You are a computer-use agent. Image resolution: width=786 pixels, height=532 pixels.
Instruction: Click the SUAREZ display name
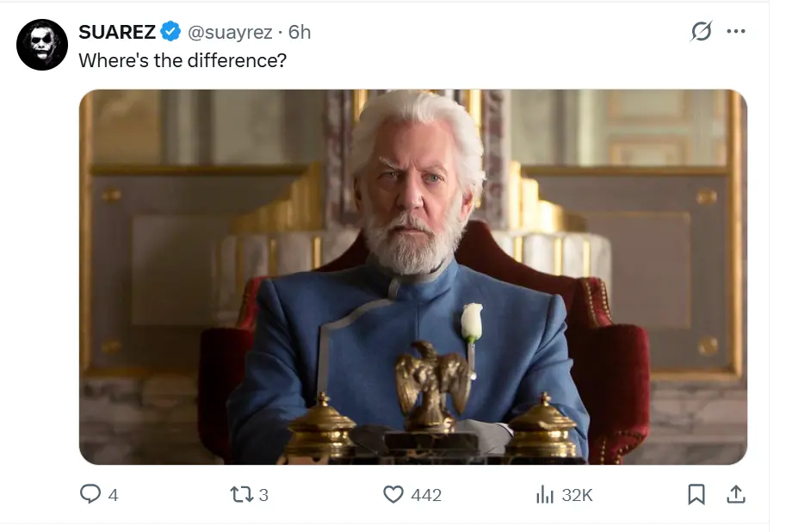click(117, 32)
